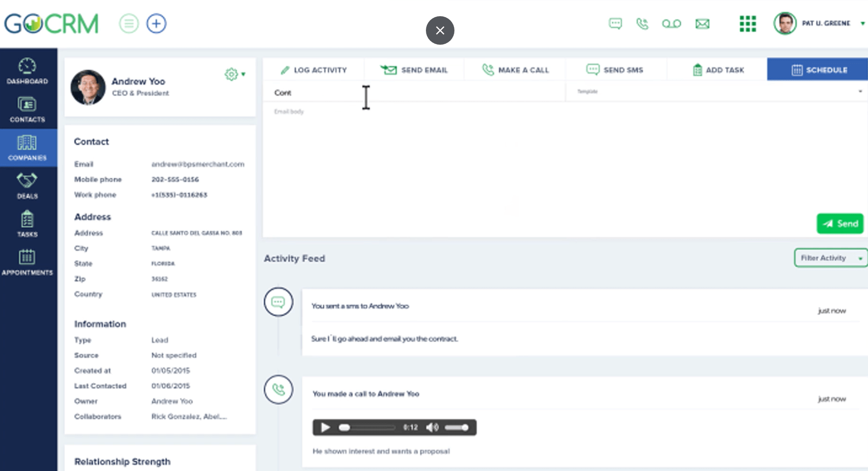The image size is (868, 471).
Task: Click the plus icon next to the logo
Action: [x=156, y=23]
